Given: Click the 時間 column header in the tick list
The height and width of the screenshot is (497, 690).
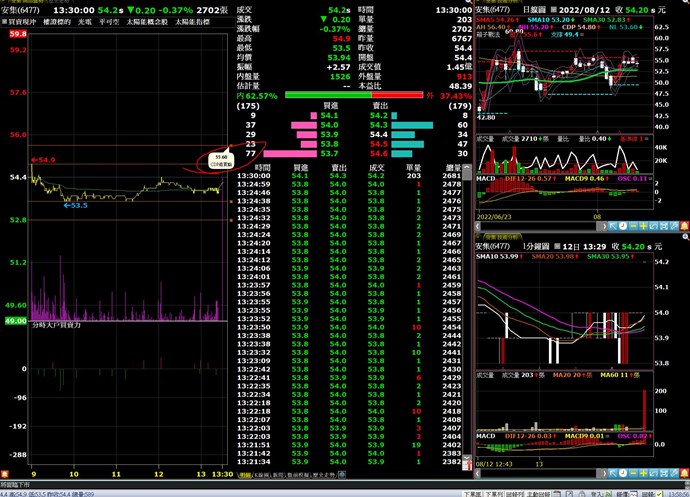Looking at the screenshot, I should [x=262, y=168].
